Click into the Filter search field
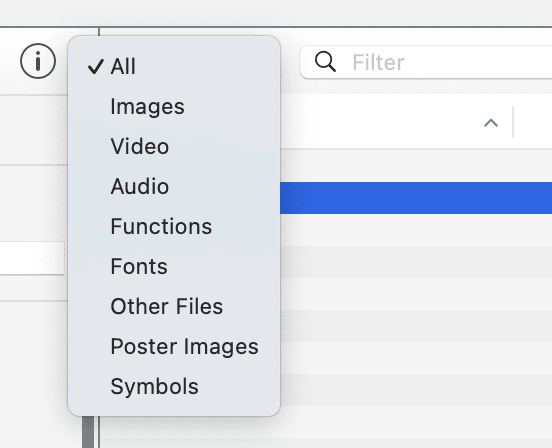This screenshot has width=552, height=448. tap(426, 62)
